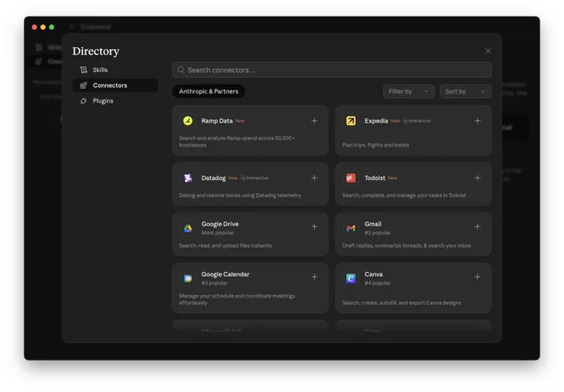Open the Google Drive card title
564x392 pixels.
click(220, 224)
